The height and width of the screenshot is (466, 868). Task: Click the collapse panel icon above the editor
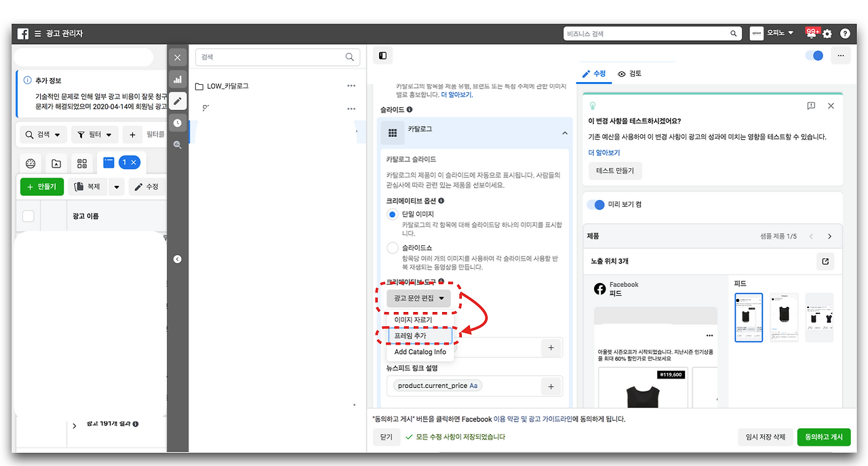[382, 56]
